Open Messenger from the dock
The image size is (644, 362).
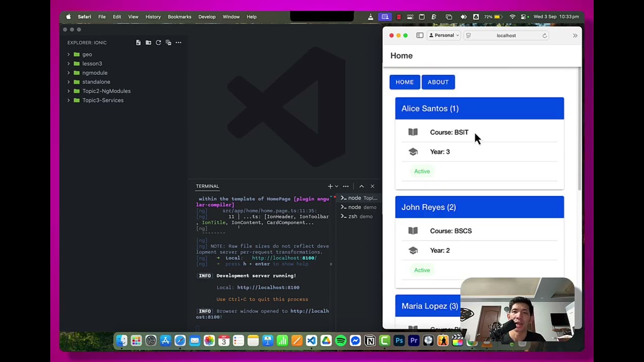[x=355, y=341]
